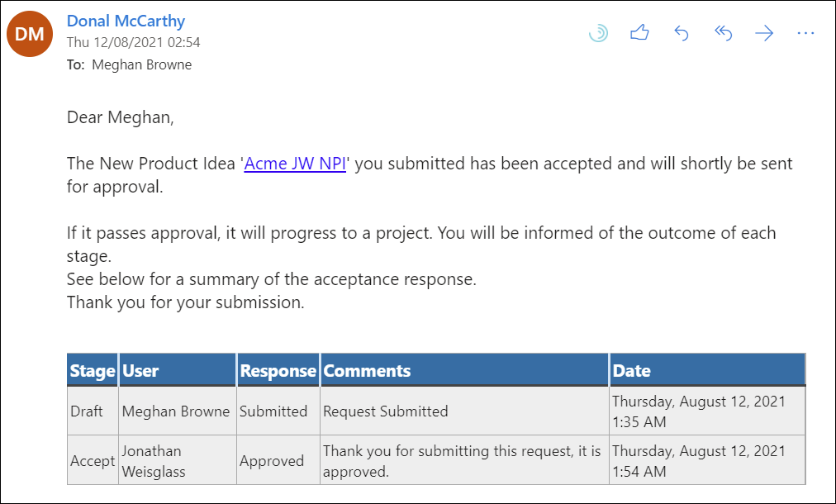836x504 pixels.
Task: Click the Date column header
Action: pos(632,371)
